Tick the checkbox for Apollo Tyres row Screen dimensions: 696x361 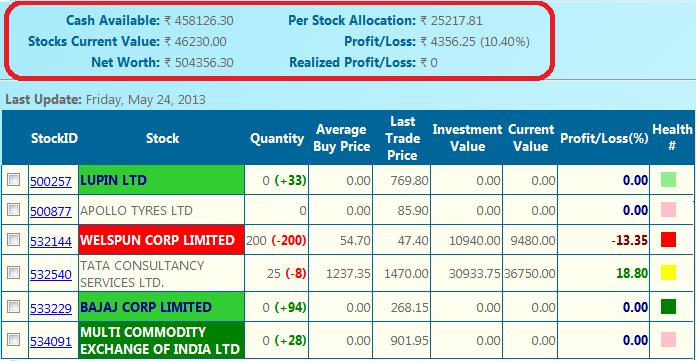coord(14,209)
